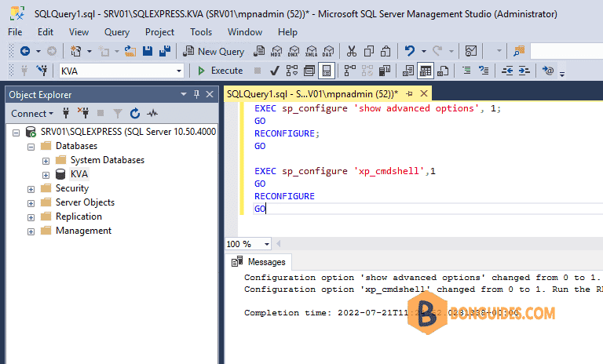Toggle Include Actual Execution Plan
This screenshot has width=603, height=364.
pos(350,71)
